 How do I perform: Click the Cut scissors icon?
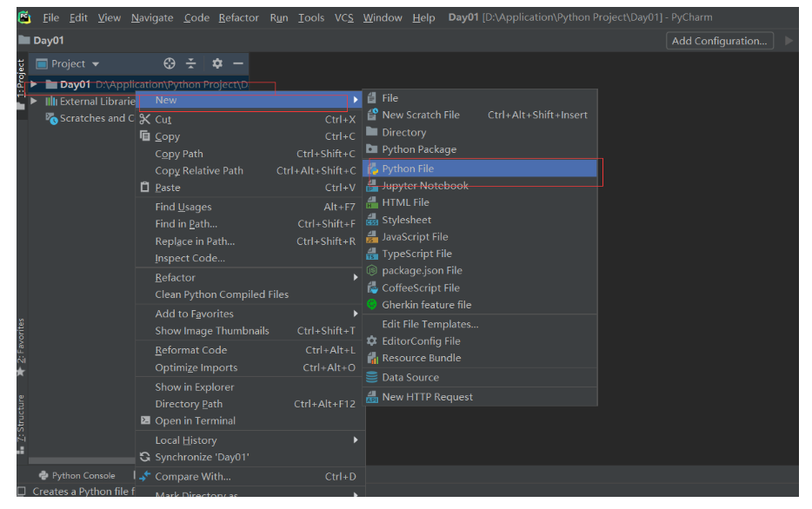click(145, 120)
